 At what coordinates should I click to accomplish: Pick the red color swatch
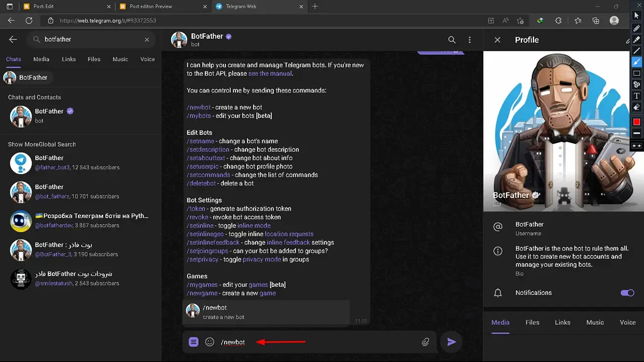[x=636, y=122]
